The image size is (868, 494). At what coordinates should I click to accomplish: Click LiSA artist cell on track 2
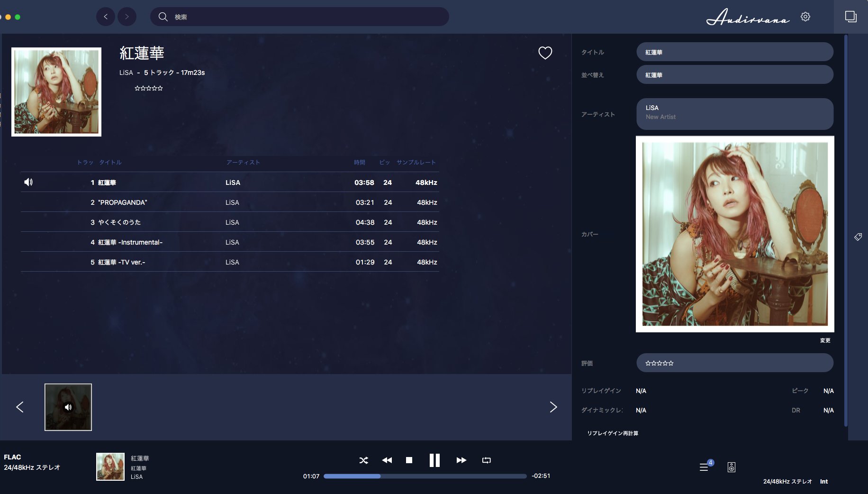tap(232, 202)
